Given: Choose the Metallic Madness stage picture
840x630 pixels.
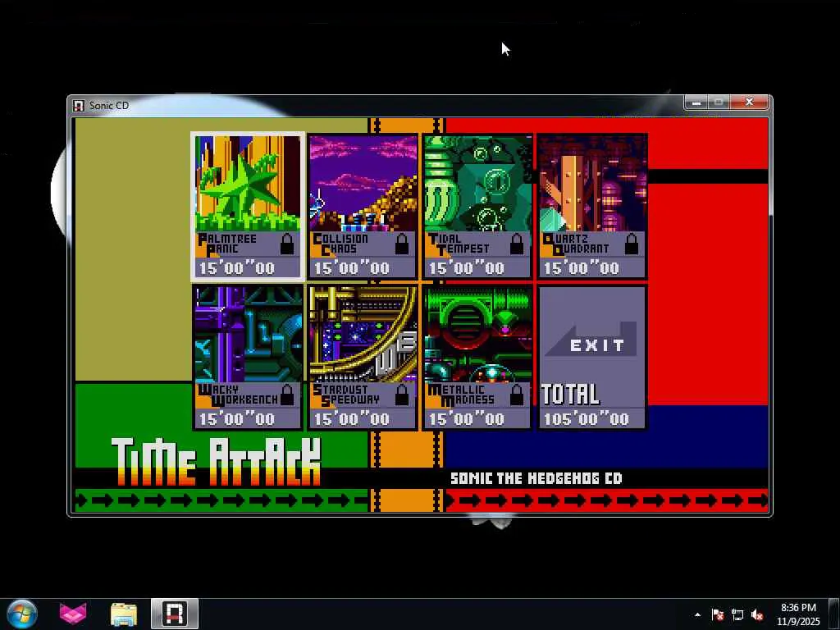Looking at the screenshot, I should [x=478, y=334].
